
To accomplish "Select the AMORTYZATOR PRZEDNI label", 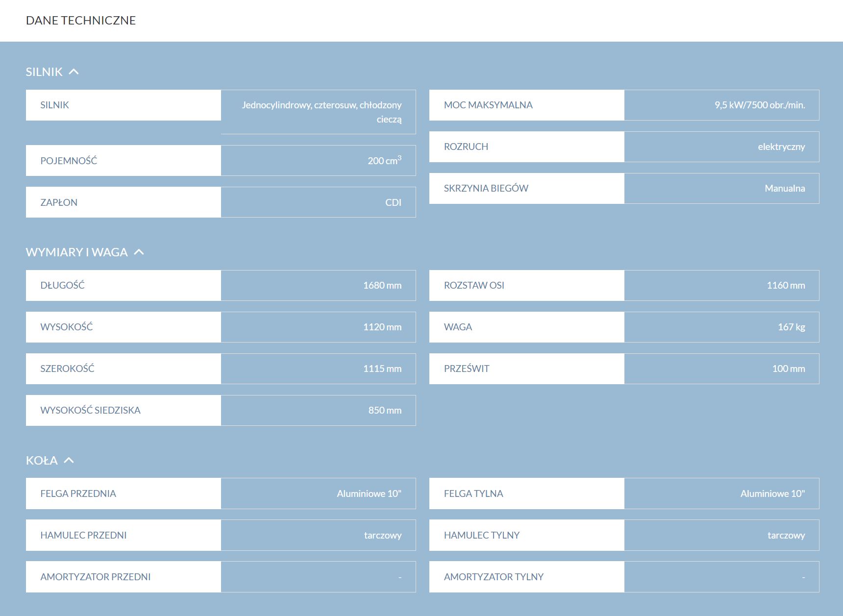I will click(x=124, y=577).
